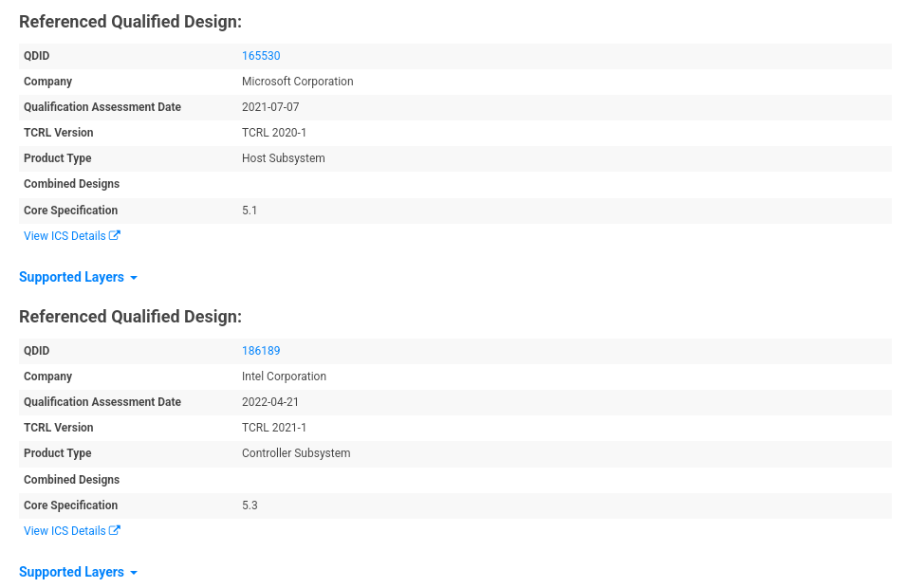Viewport: 907px width, 588px height.
Task: Click caret arrow beside Microsoft design's Supported Layers
Action: coord(134,278)
